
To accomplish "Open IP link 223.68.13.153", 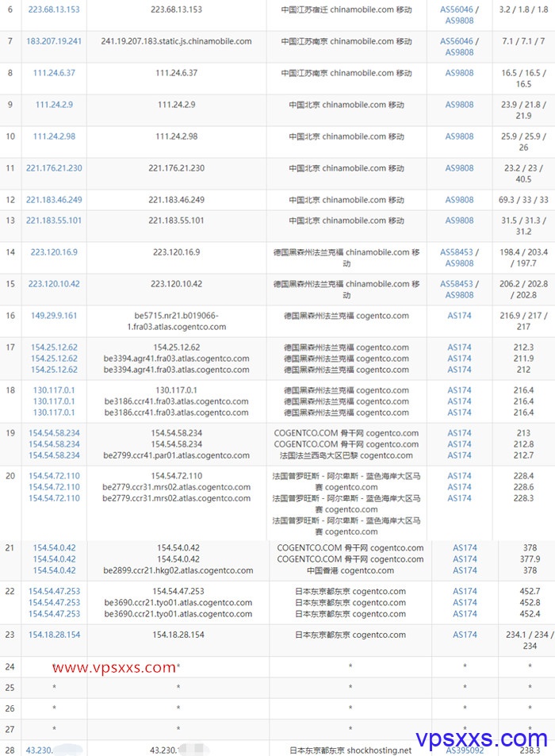I will [54, 10].
